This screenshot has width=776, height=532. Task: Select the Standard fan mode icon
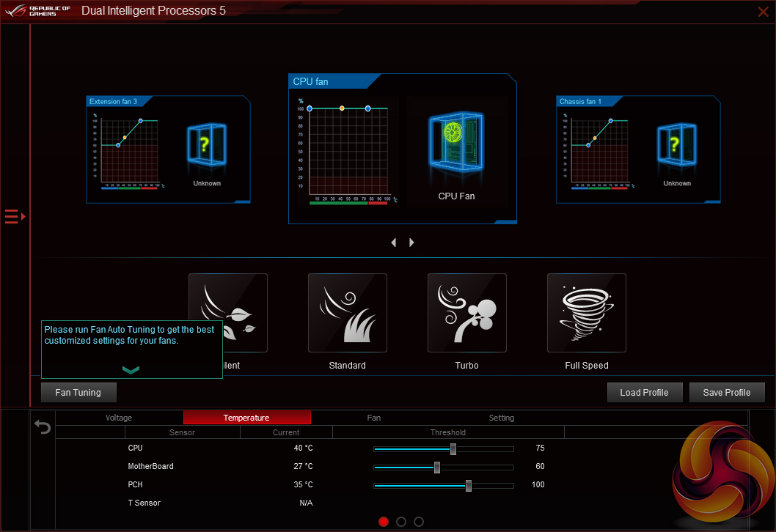(x=348, y=313)
